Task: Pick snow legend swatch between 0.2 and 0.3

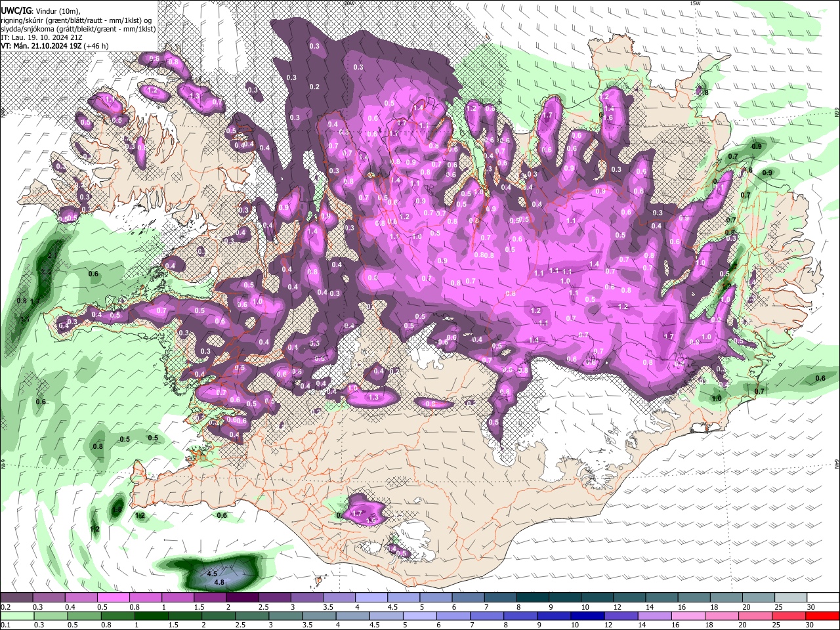Action: [x=16, y=597]
